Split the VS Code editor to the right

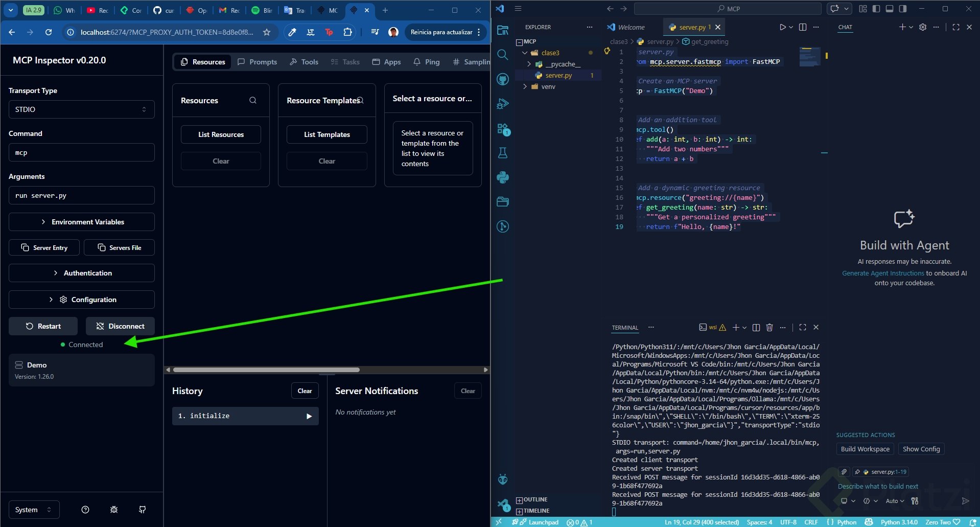[x=803, y=27]
